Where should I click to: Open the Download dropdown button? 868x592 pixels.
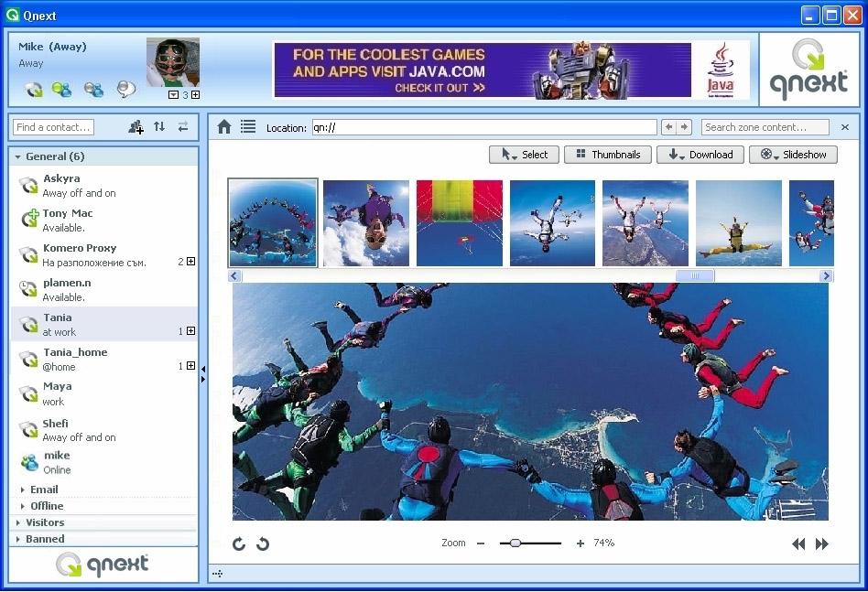(x=700, y=155)
